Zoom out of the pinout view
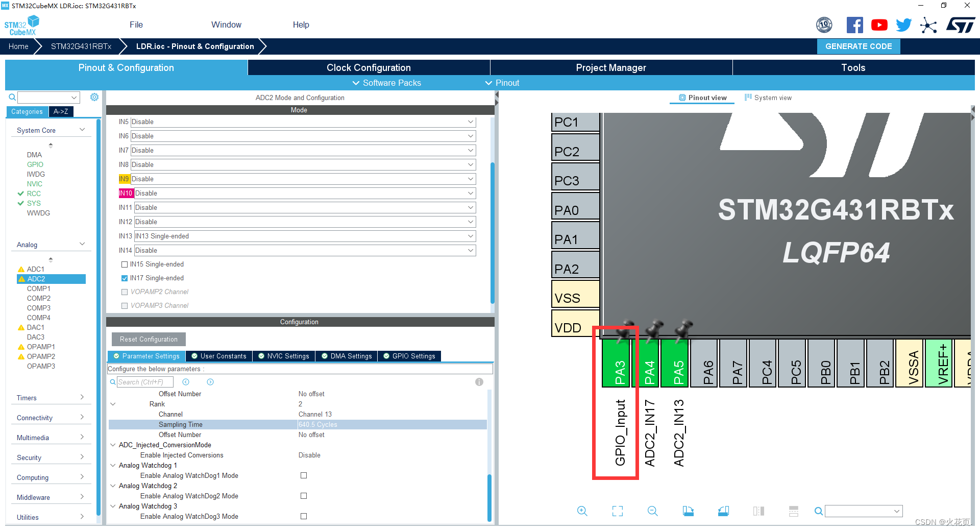The height and width of the screenshot is (531, 980). click(653, 511)
